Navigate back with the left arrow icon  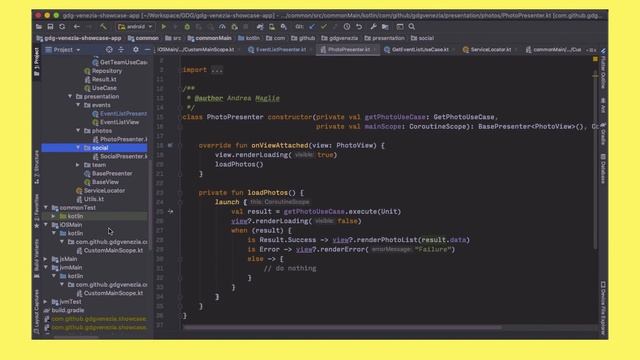tap(77, 27)
